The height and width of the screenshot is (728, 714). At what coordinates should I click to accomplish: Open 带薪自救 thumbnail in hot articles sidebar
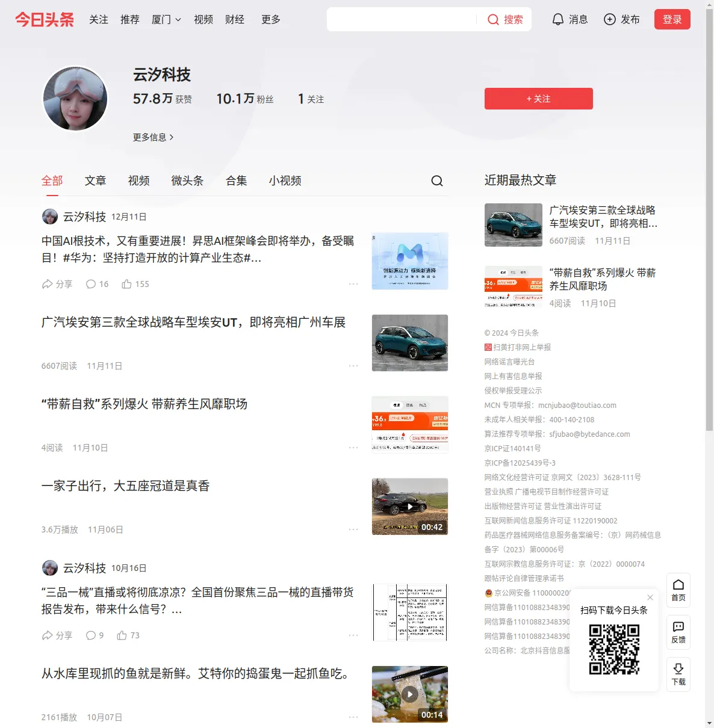514,288
